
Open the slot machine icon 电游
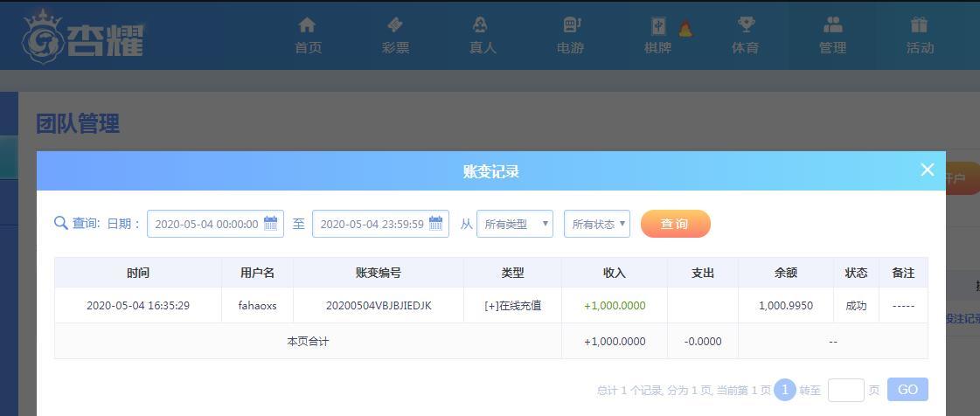click(x=570, y=24)
